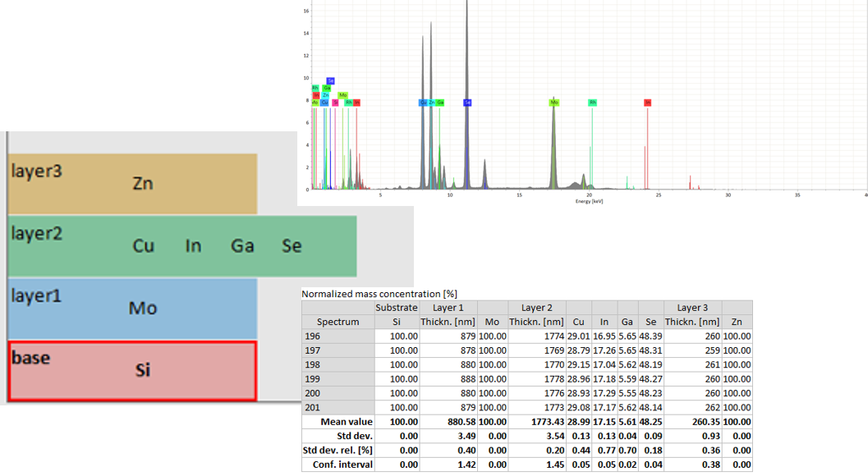Click the Mean value row label

coord(345,422)
